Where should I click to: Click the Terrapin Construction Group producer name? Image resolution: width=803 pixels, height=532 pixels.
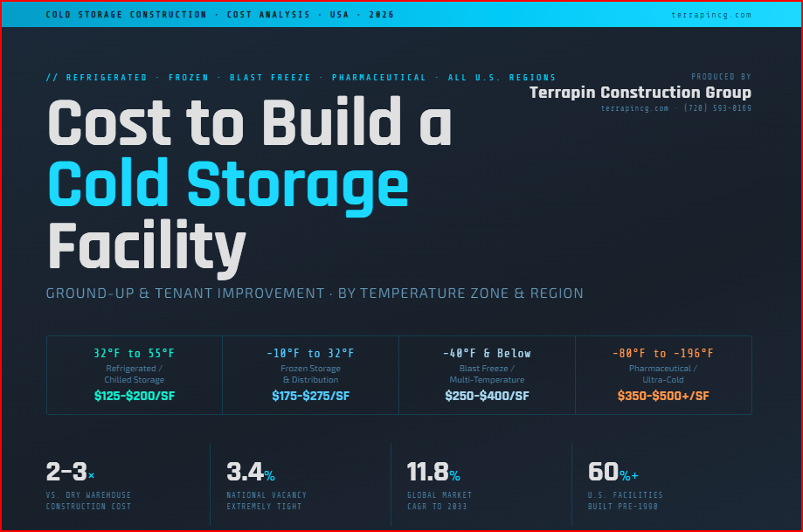tap(641, 93)
